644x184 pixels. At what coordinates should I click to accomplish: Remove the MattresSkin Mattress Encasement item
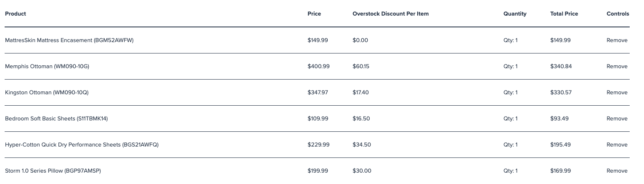[617, 40]
